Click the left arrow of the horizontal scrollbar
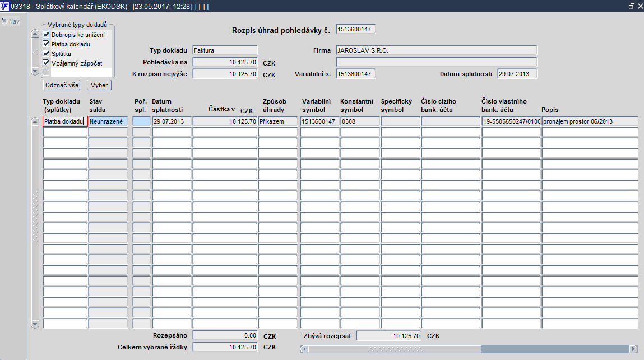Screen dimensions: 644x360 [x=304, y=349]
